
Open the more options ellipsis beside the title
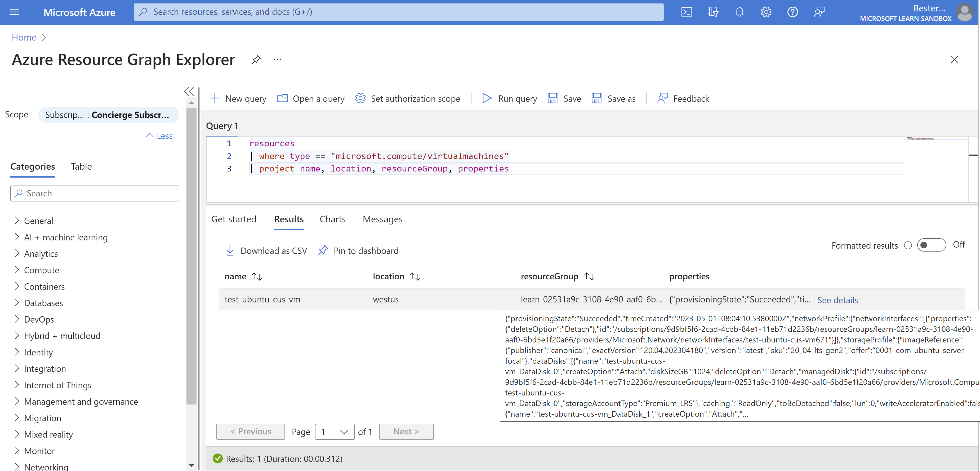pos(277,60)
